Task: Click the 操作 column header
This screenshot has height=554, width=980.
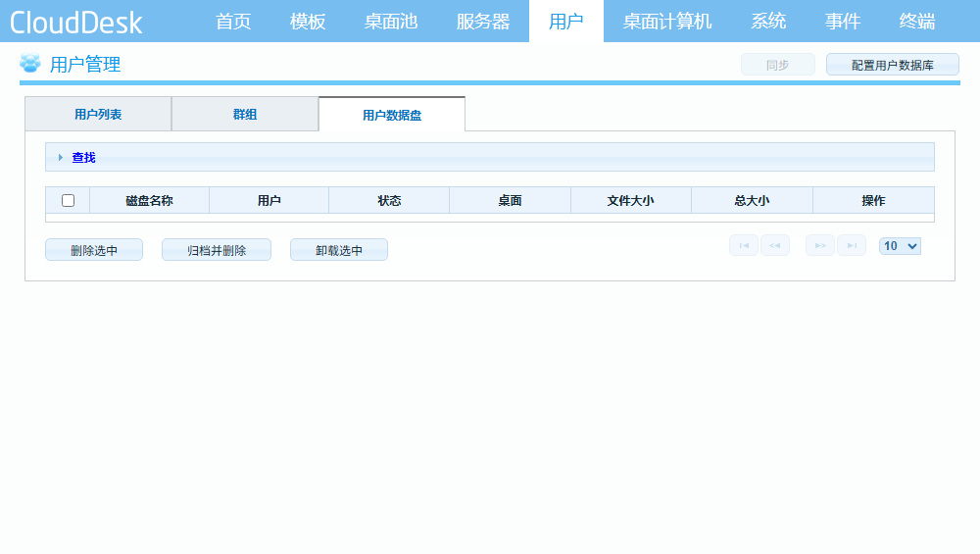Action: click(874, 201)
